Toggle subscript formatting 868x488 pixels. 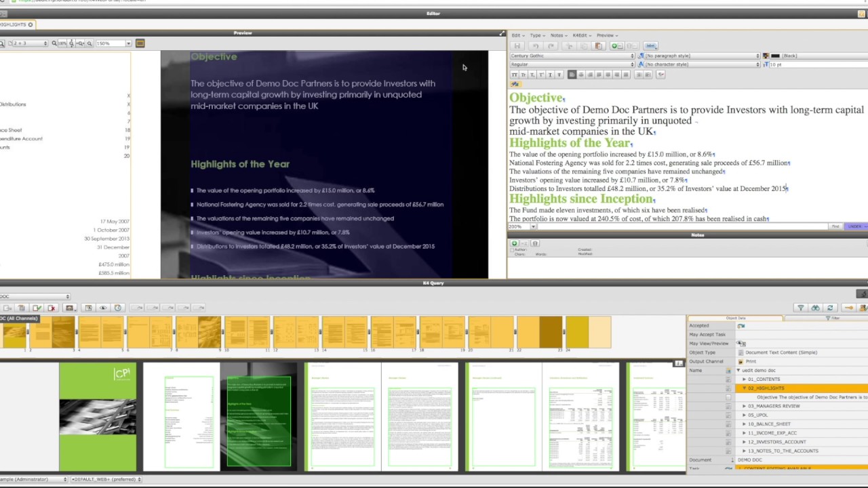[x=532, y=75]
